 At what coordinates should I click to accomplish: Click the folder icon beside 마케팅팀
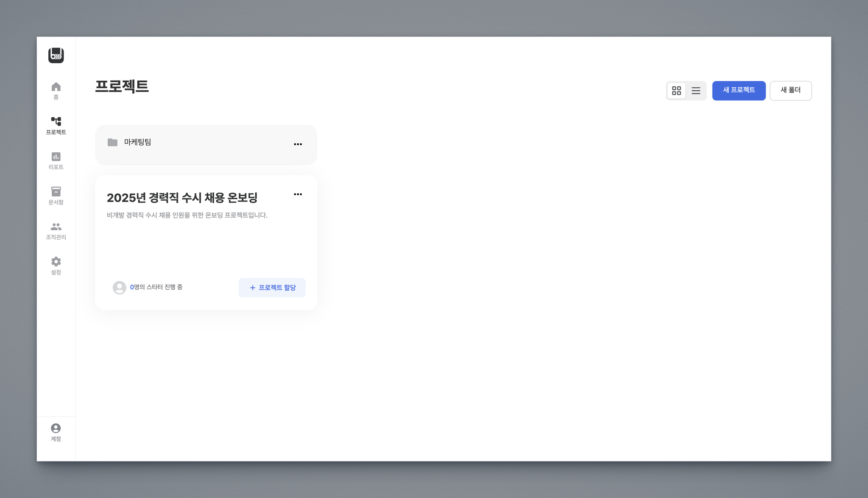(x=112, y=143)
